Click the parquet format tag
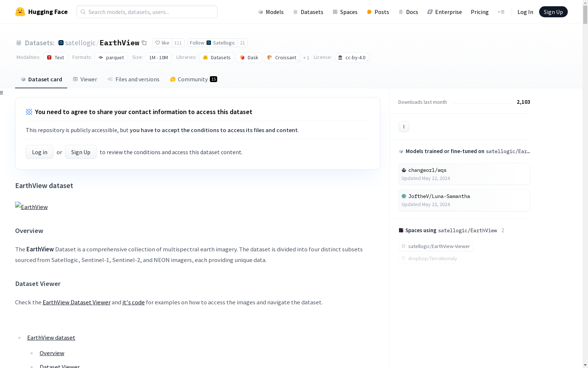 [x=111, y=57]
